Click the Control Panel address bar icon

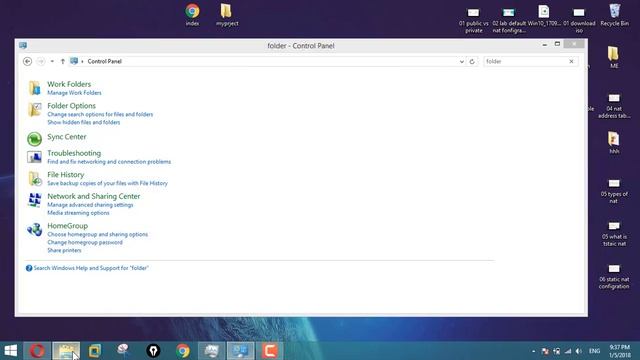coord(74,61)
